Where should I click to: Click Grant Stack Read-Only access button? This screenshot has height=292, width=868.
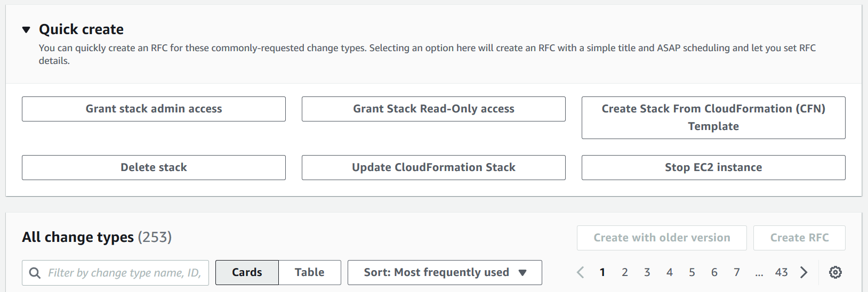(x=433, y=109)
